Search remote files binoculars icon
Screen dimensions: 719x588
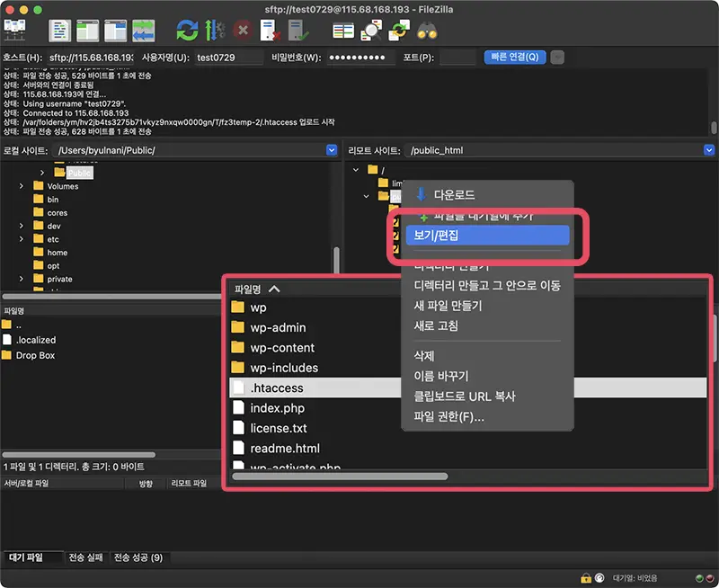click(427, 31)
